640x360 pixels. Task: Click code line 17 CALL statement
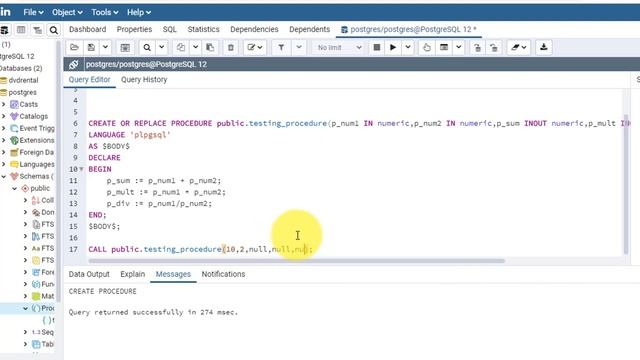[200, 249]
